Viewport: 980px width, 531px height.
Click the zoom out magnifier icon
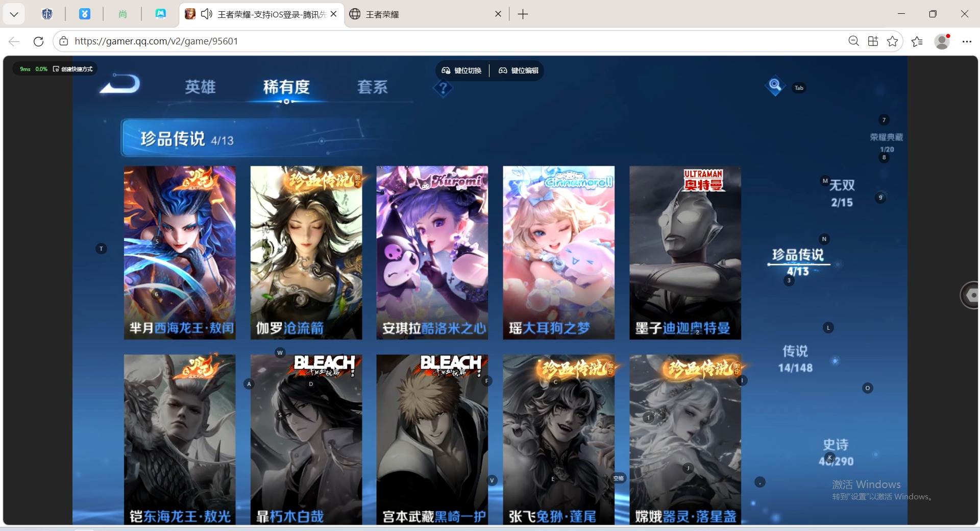coord(853,41)
